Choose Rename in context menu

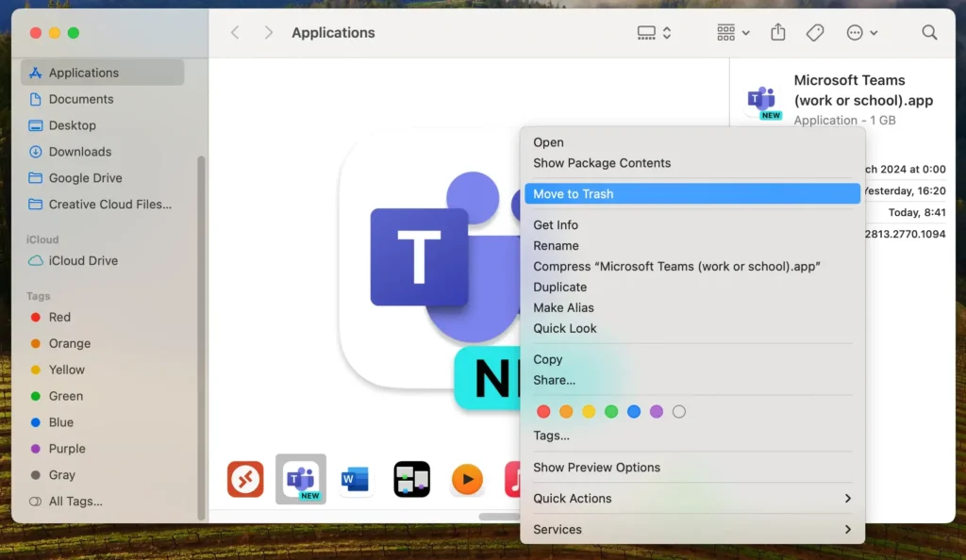point(692,245)
